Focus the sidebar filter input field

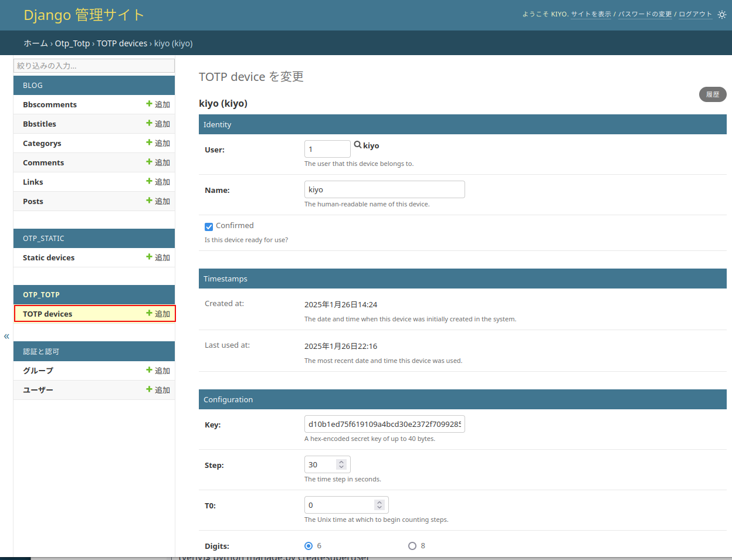coord(94,66)
